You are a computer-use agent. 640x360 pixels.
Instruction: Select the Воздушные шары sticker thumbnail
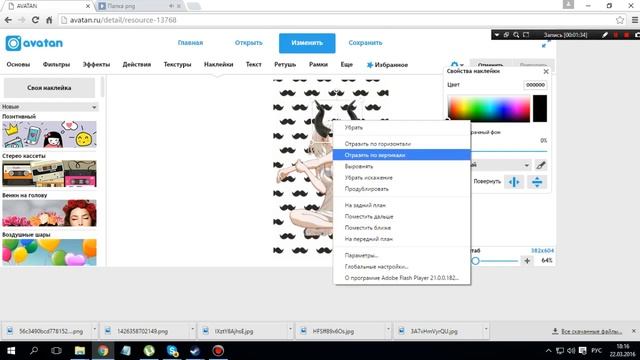coord(49,252)
